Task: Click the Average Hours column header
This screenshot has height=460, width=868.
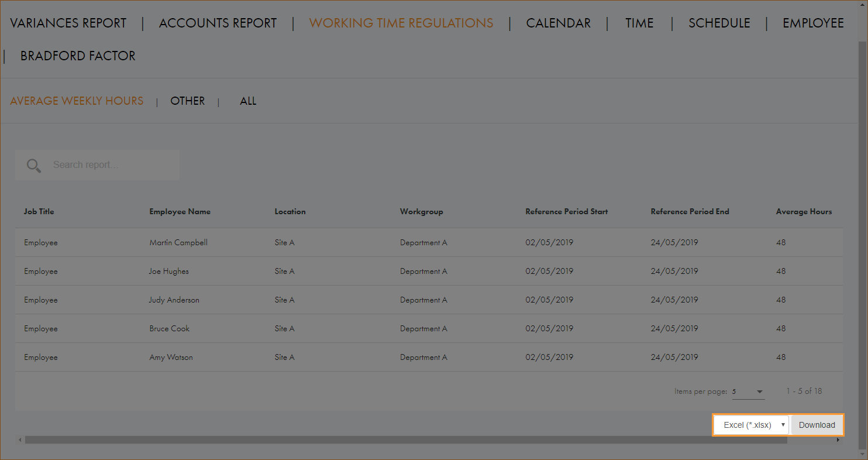Action: click(803, 212)
